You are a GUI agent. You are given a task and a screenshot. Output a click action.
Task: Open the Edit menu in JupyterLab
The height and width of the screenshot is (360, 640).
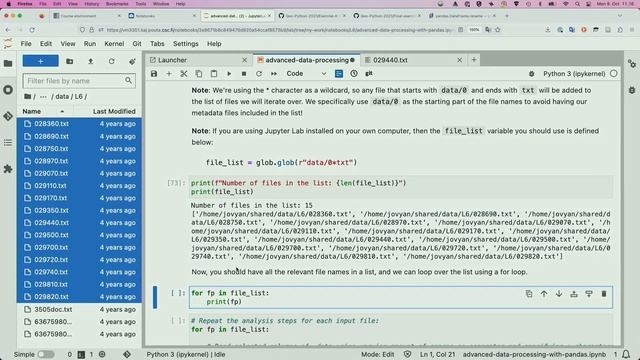[46, 44]
